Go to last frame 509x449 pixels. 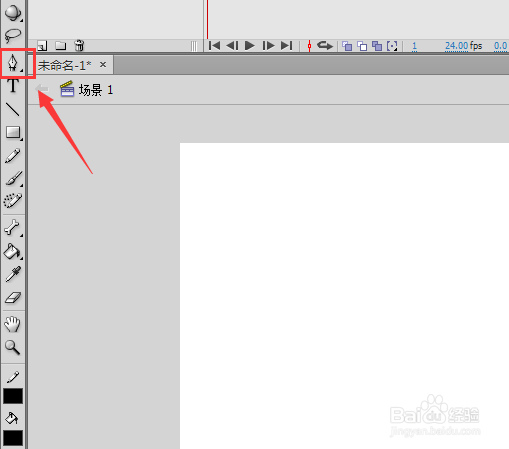click(287, 45)
